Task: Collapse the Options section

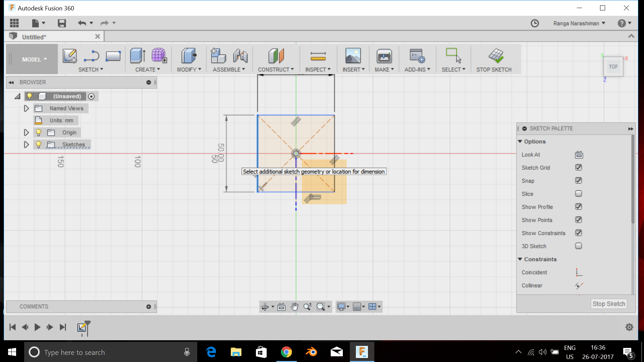Action: coord(520,141)
